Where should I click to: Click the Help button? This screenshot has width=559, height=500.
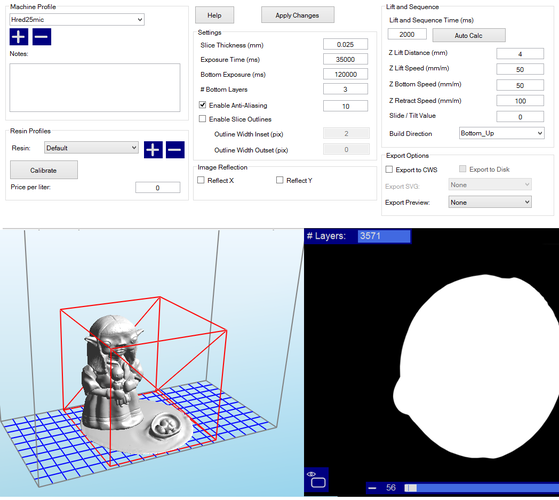[x=215, y=15]
